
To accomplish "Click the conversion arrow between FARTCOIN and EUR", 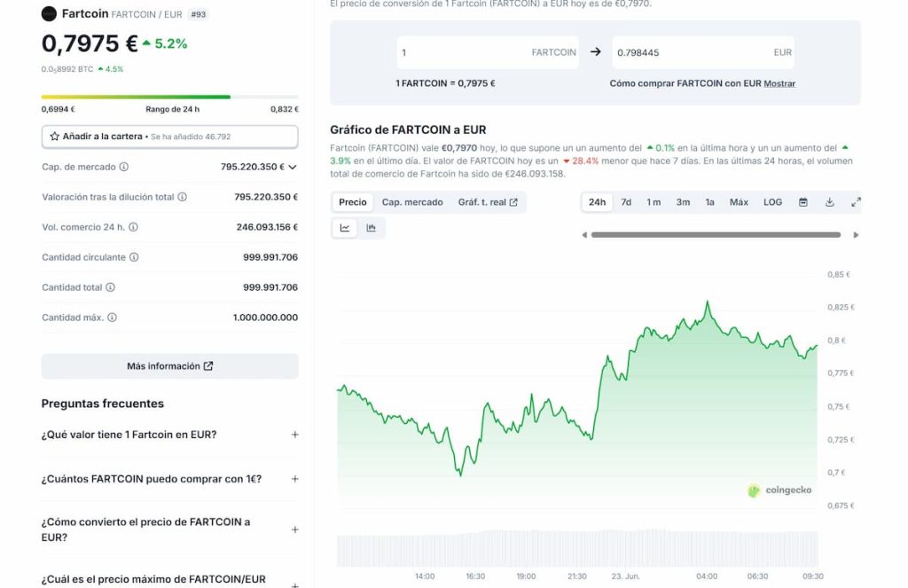I will (595, 52).
